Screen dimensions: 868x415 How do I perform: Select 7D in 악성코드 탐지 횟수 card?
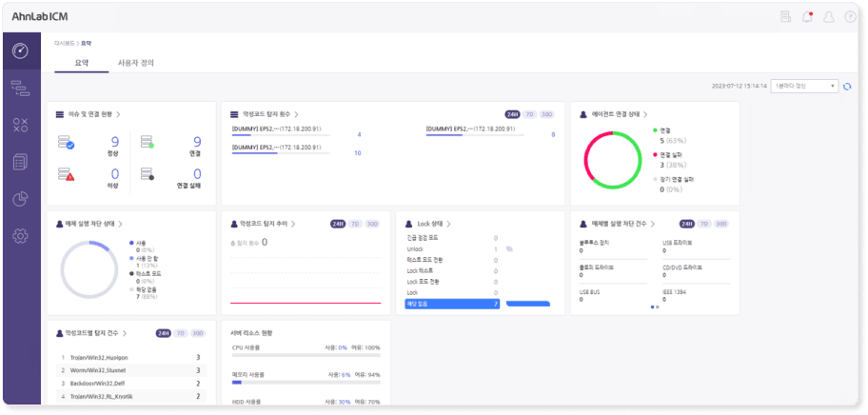click(x=529, y=114)
